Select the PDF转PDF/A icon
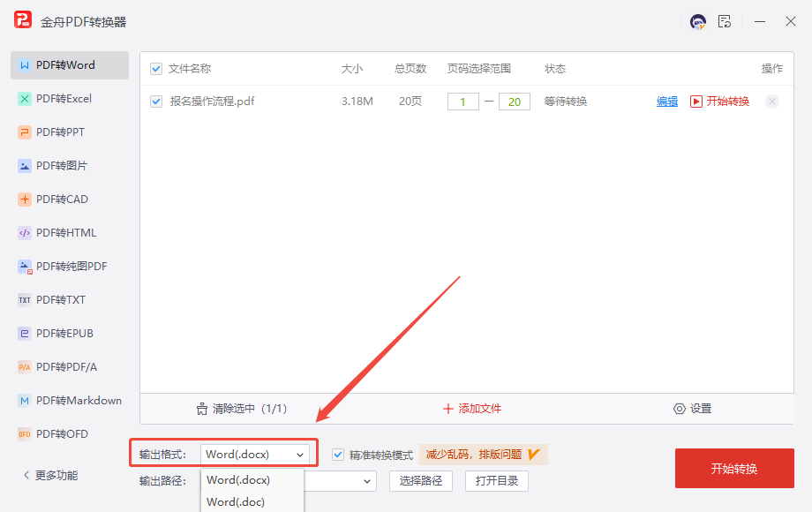812x512 pixels. pos(25,367)
